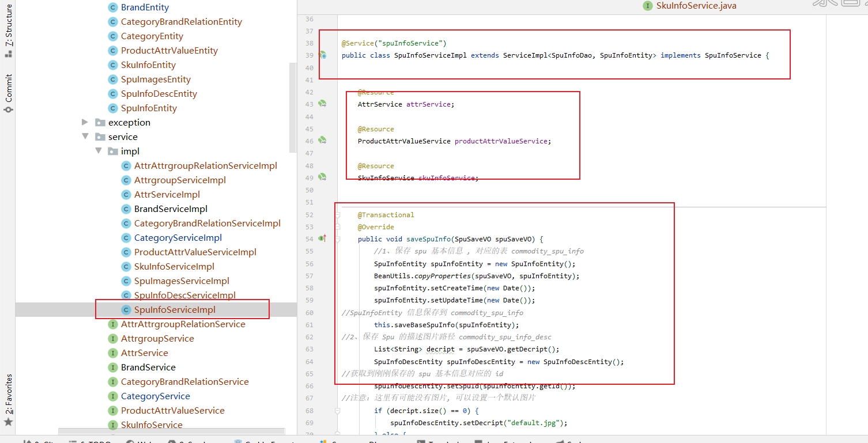Click the attrService field name on line 43
Image resolution: width=868 pixels, height=443 pixels.
(428, 104)
